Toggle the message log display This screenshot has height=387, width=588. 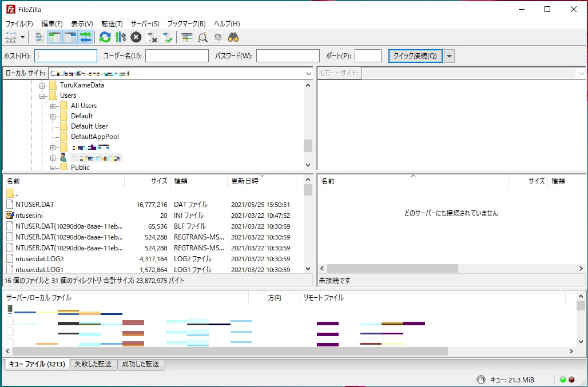[39, 38]
